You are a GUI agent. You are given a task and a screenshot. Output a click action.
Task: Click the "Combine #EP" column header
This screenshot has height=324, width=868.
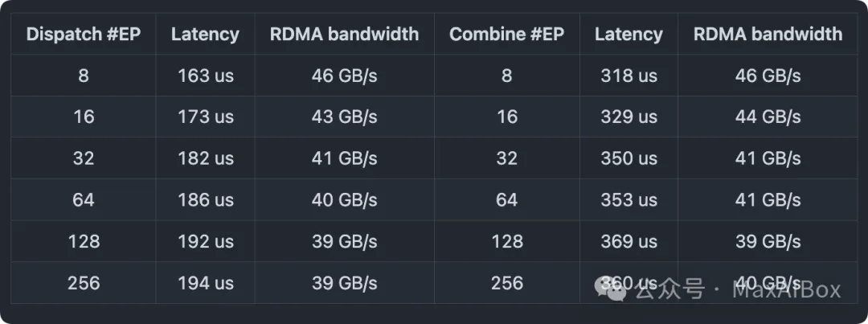pos(506,34)
